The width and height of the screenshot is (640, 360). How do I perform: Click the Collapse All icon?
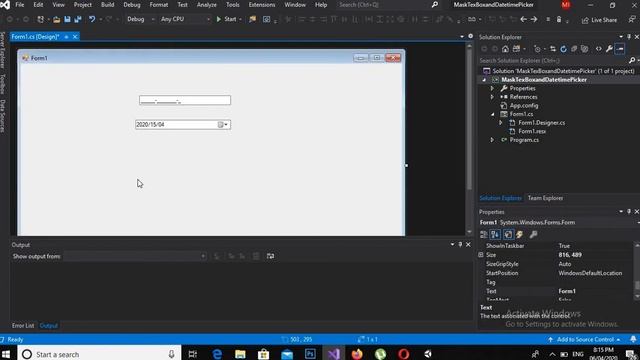(574, 49)
